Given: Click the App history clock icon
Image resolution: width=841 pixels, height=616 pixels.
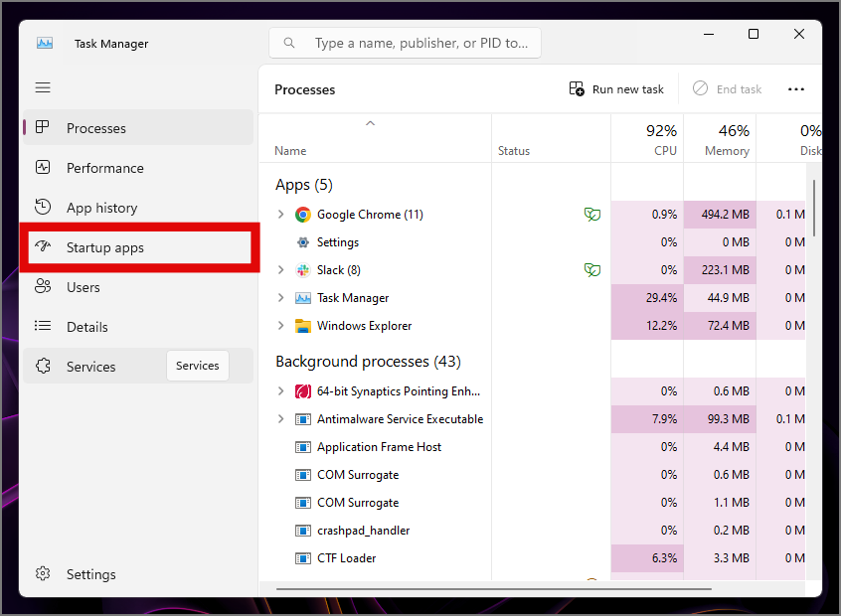Looking at the screenshot, I should 43,207.
